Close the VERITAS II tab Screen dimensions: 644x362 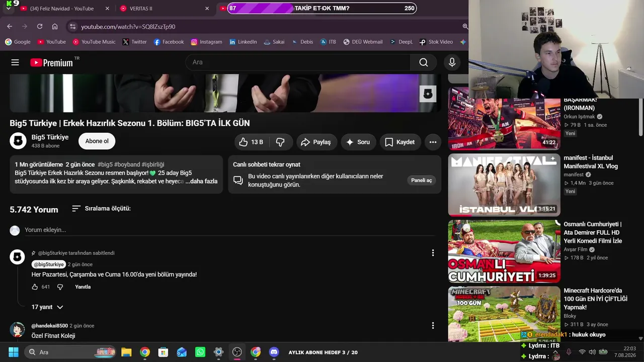click(207, 9)
